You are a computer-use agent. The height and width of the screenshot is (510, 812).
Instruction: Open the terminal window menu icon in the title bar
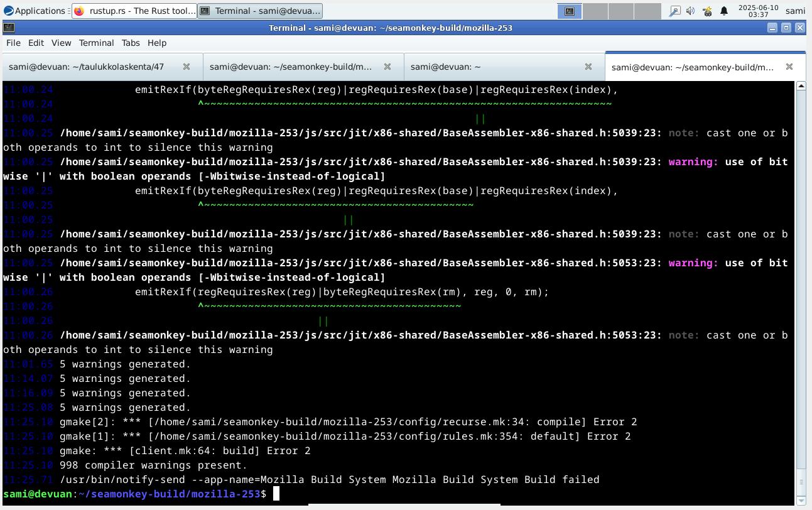pyautogui.click(x=9, y=28)
